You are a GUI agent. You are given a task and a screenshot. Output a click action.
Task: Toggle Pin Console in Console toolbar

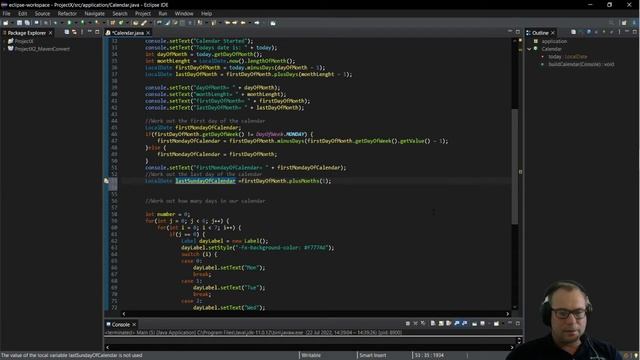[x=474, y=323]
